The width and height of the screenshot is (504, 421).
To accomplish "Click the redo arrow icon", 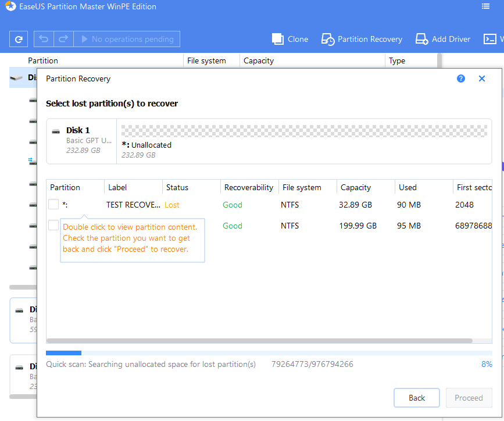I will (63, 39).
